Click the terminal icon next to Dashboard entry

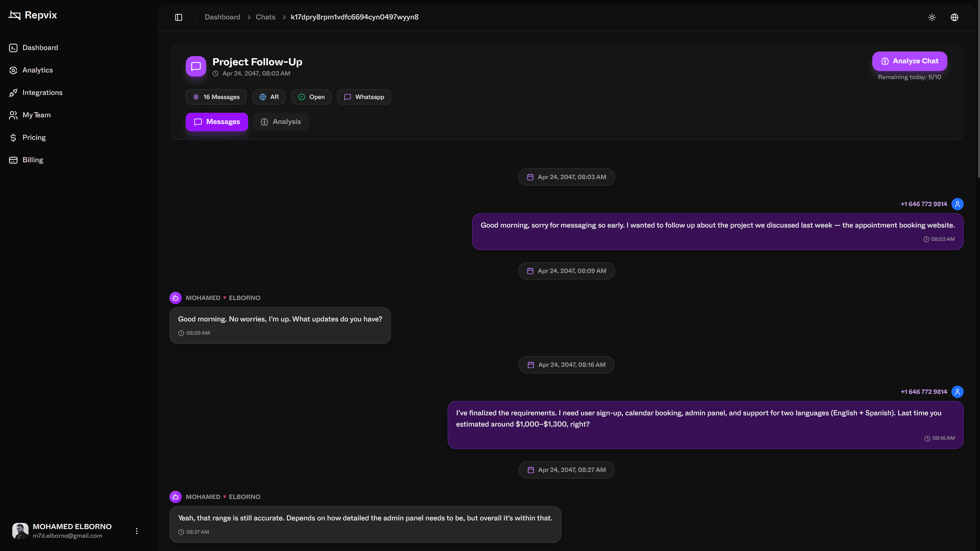tap(13, 47)
